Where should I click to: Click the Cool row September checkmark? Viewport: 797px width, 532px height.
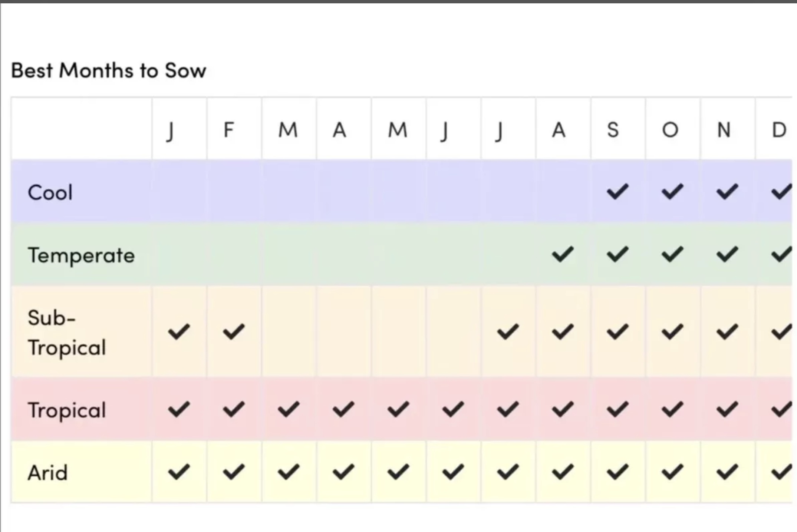tap(617, 192)
